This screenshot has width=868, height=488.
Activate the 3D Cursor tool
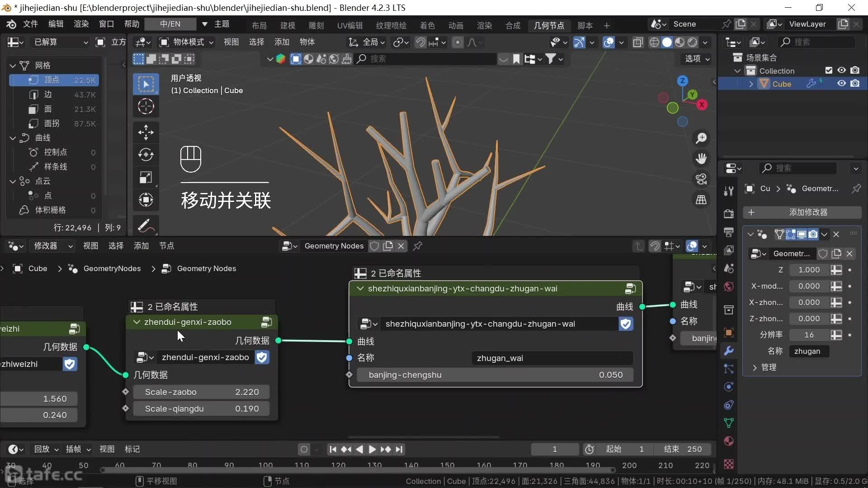(146, 107)
